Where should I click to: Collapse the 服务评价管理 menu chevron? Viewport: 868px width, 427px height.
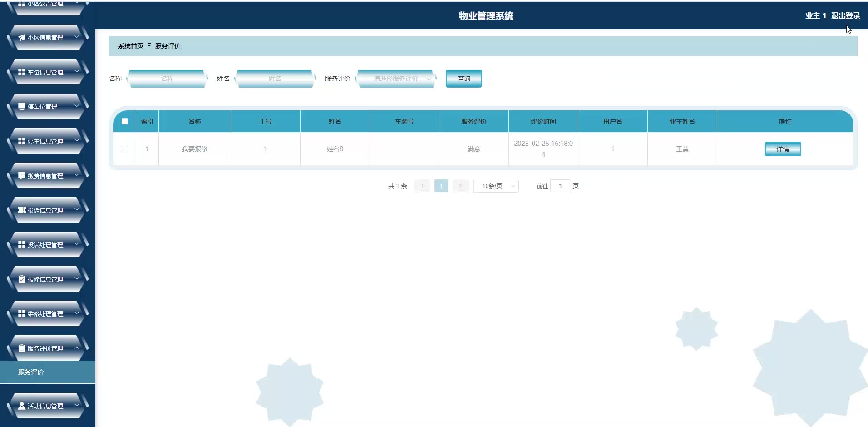pos(77,348)
